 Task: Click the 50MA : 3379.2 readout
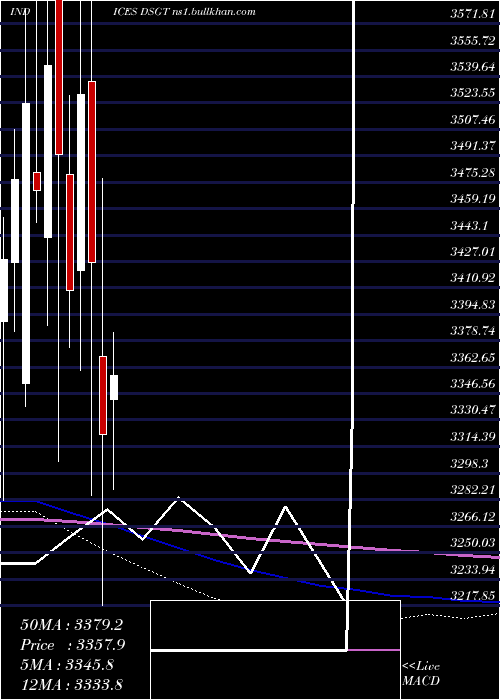72,625
